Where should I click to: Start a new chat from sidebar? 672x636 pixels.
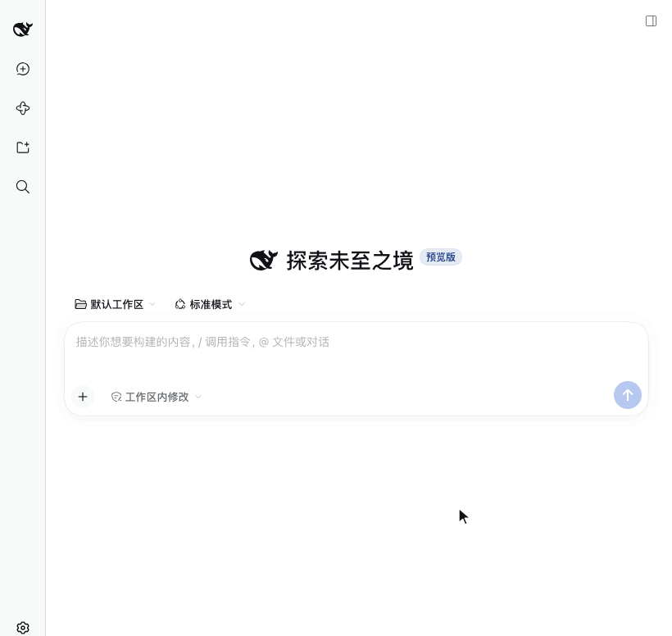click(x=23, y=69)
